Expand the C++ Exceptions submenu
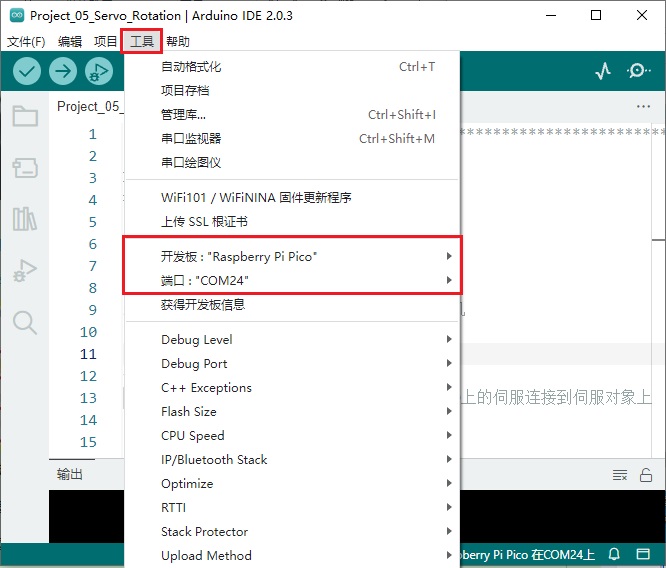The height and width of the screenshot is (568, 666). (x=293, y=387)
